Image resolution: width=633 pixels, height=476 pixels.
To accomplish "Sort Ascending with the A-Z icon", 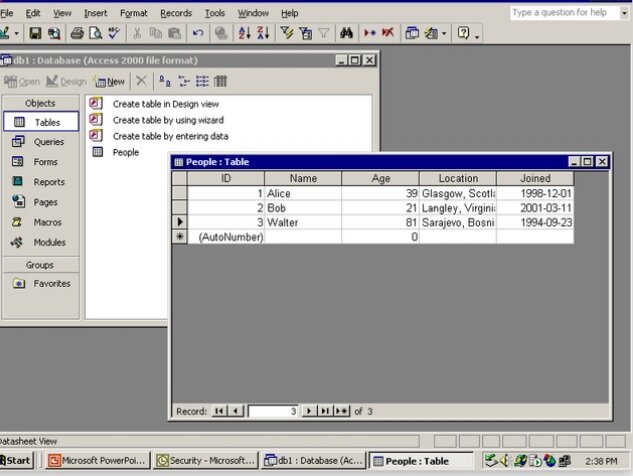I will [244, 33].
